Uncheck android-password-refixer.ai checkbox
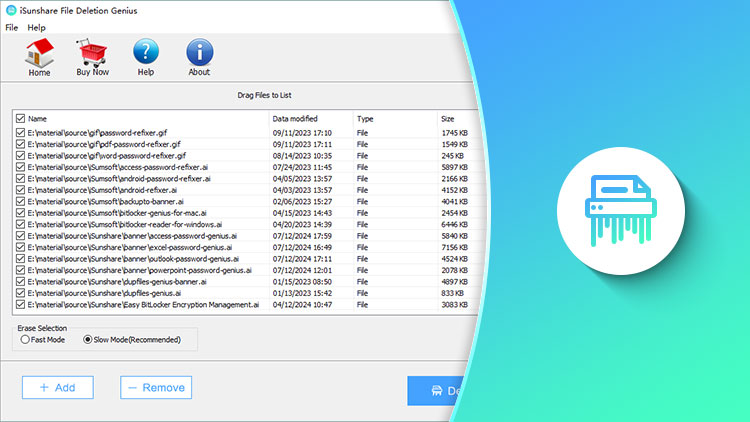The height and width of the screenshot is (422, 750). (20, 178)
